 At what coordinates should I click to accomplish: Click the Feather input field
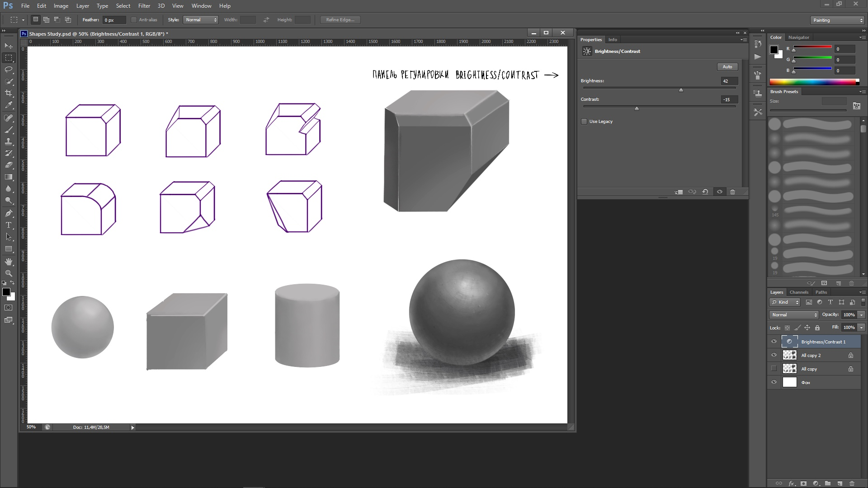(114, 20)
